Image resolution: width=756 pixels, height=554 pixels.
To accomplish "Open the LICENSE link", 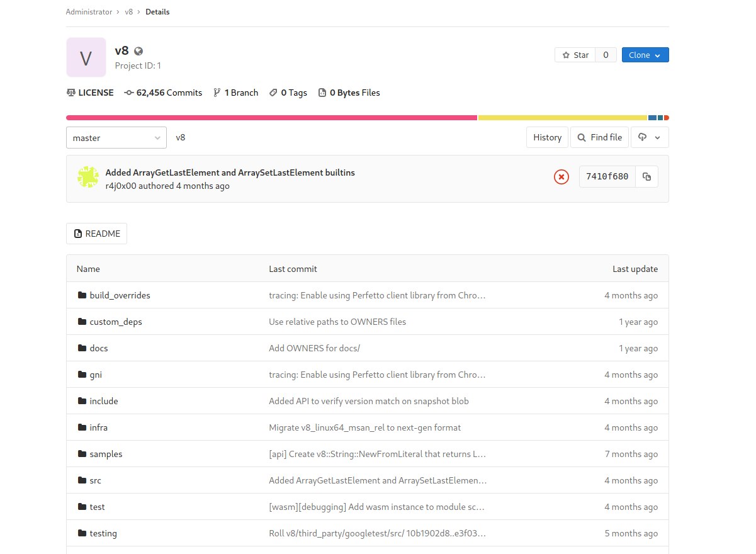I will click(x=90, y=93).
